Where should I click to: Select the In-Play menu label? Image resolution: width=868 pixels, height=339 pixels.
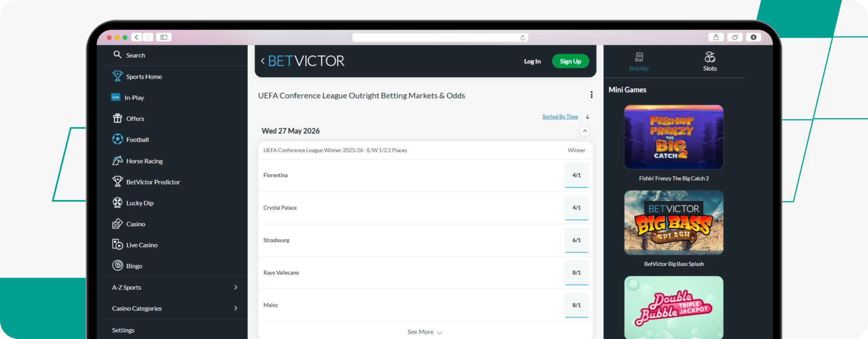(x=134, y=98)
